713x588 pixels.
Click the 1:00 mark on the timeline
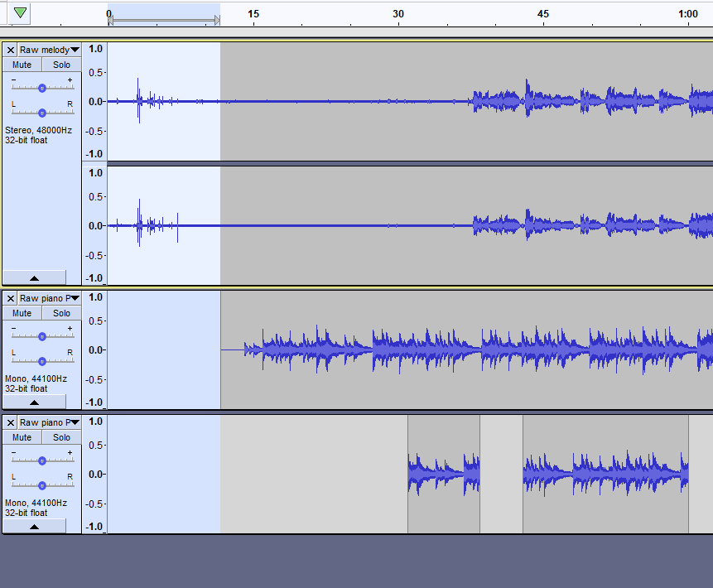tap(688, 13)
